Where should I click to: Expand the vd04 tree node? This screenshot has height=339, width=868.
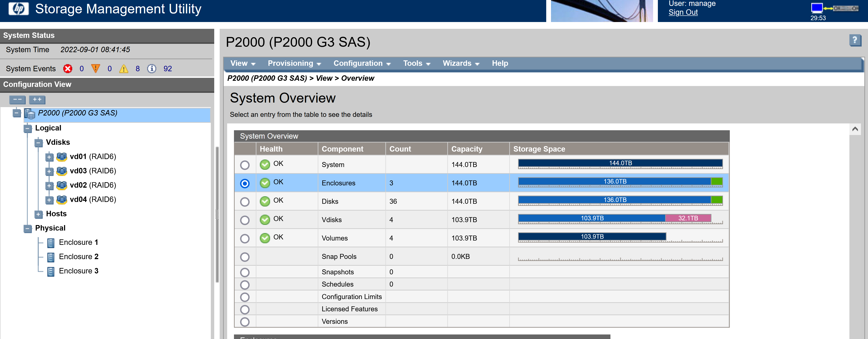[49, 200]
